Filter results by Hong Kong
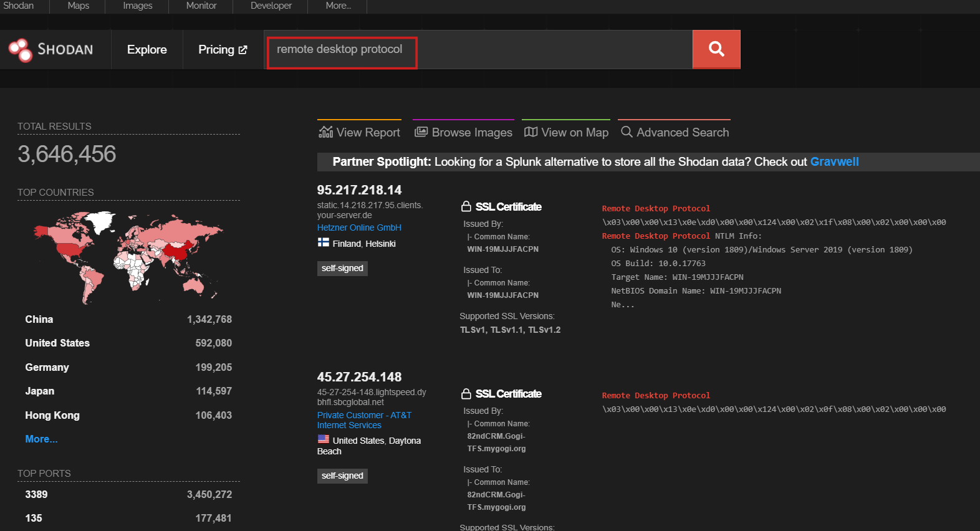This screenshot has width=980, height=531. (x=52, y=415)
